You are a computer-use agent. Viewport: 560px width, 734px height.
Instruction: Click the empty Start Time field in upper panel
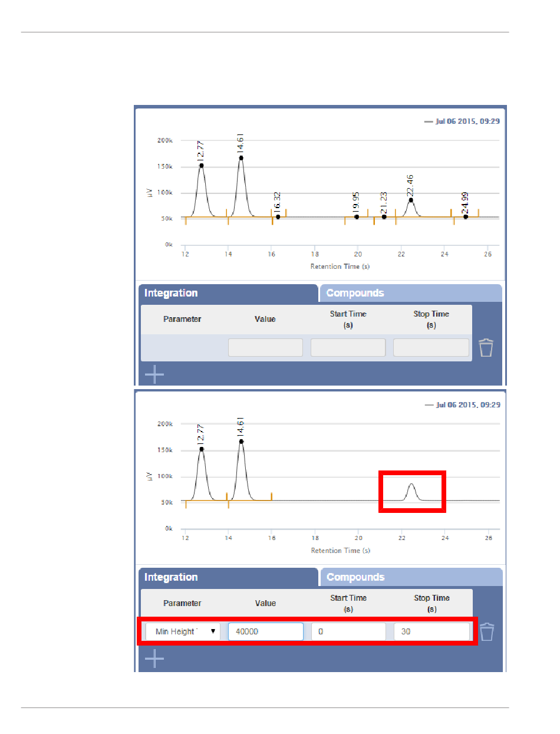pyautogui.click(x=348, y=348)
